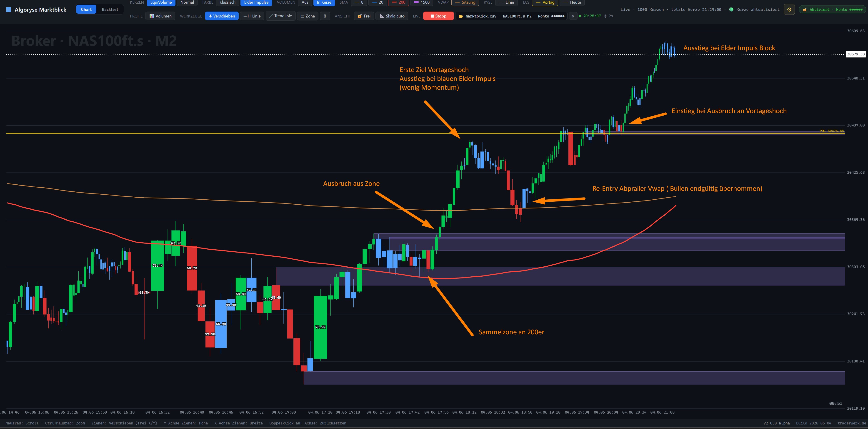Image resolution: width=868 pixels, height=429 pixels.
Task: Toggle the RYSE Linie option
Action: tap(506, 2)
